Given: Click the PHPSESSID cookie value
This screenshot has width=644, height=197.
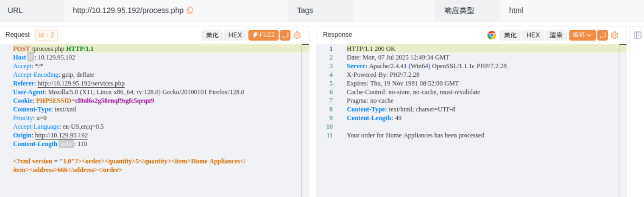Looking at the screenshot, I should pos(114,101).
